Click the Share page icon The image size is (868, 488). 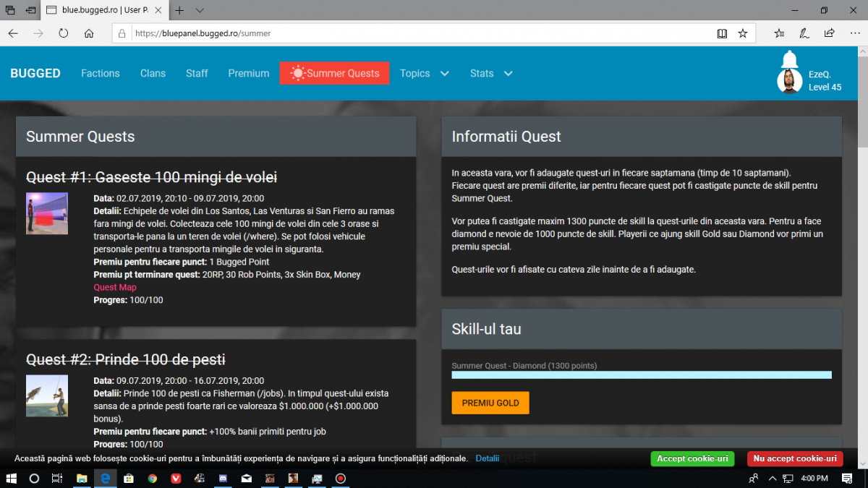(829, 33)
